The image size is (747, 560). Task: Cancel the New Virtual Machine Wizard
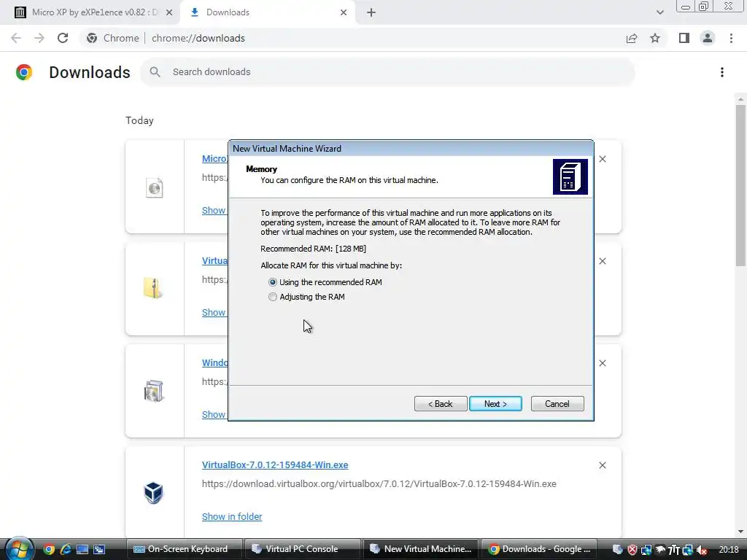pos(557,404)
